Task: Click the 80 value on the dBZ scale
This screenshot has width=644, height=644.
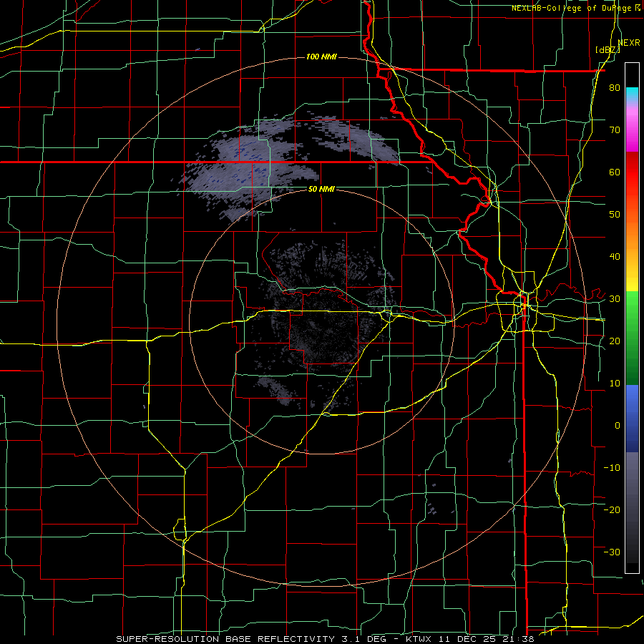Action: tap(615, 88)
